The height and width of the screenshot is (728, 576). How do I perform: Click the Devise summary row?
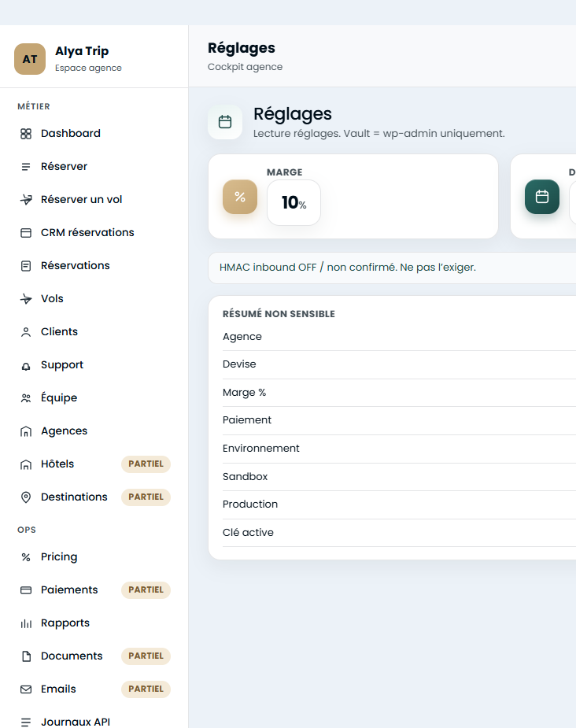coord(399,364)
